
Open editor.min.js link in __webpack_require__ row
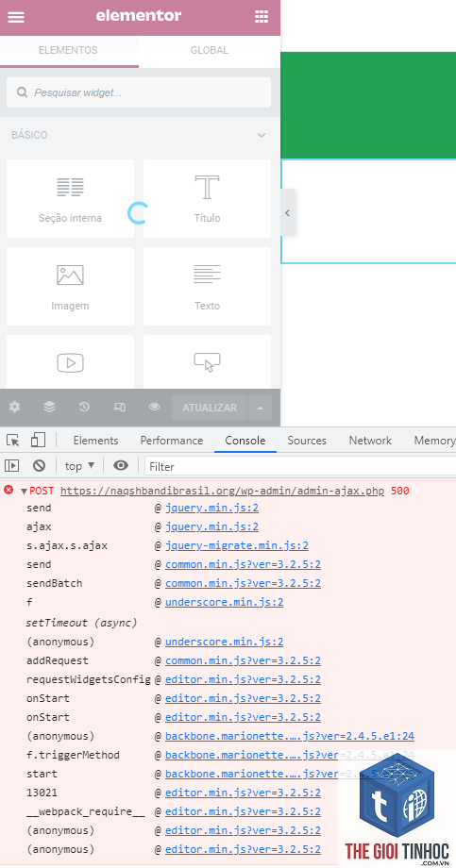(x=243, y=811)
